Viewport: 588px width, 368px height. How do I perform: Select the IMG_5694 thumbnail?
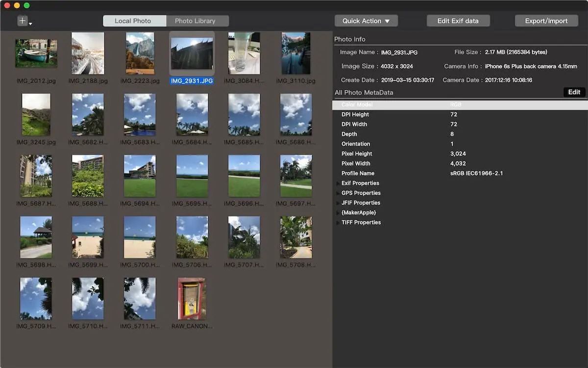[x=140, y=176]
